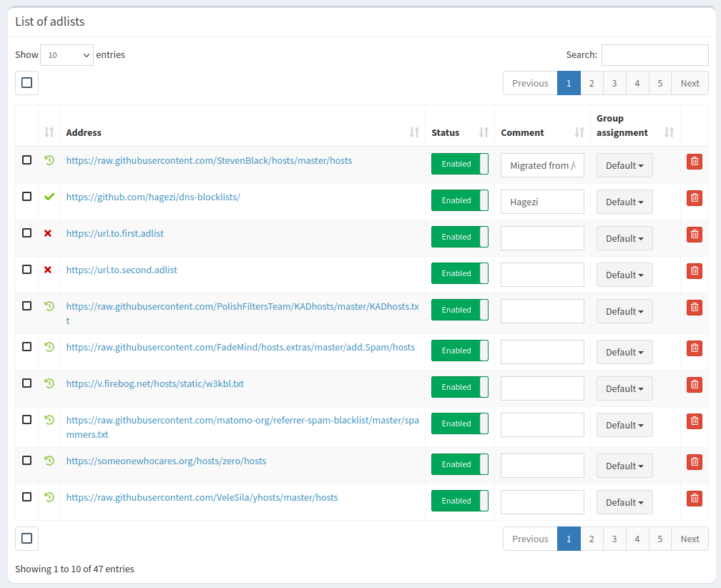Open group assignment dropdown for hagezi row
The image size is (721, 588).
pos(624,202)
